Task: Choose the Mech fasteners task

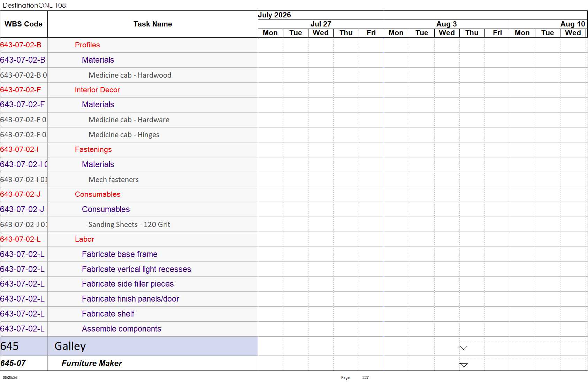Action: point(114,180)
